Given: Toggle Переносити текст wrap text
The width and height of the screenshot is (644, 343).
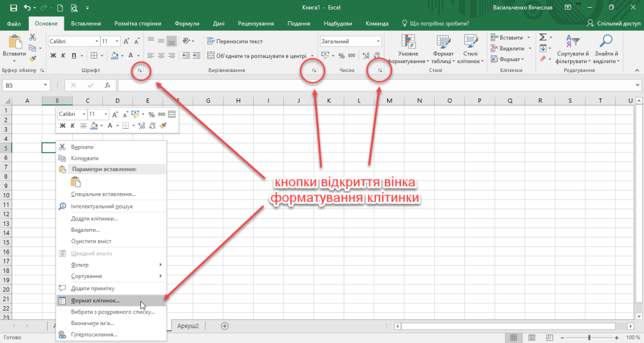Looking at the screenshot, I should (x=235, y=41).
